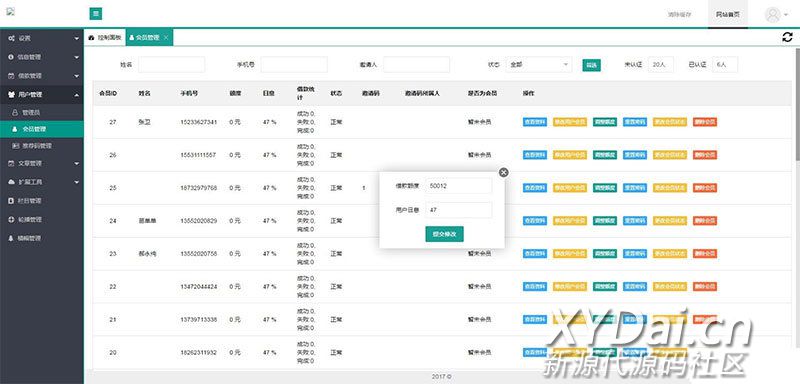Click the user avatar icon in header
This screenshot has height=384, width=800.
772,14
